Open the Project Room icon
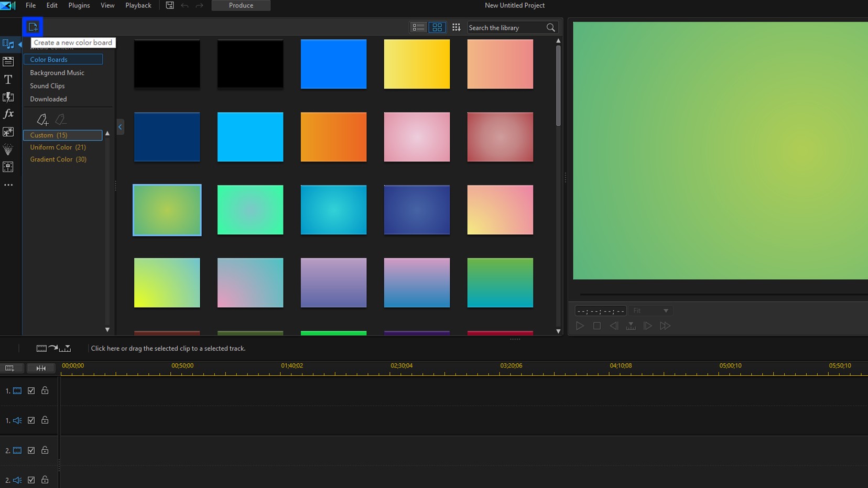The height and width of the screenshot is (488, 868). tap(8, 61)
